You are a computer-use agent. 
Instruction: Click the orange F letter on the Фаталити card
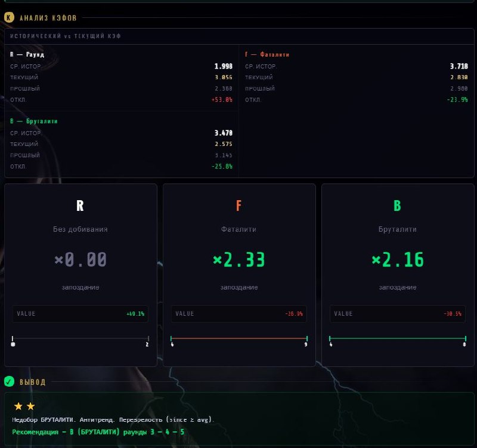[238, 206]
